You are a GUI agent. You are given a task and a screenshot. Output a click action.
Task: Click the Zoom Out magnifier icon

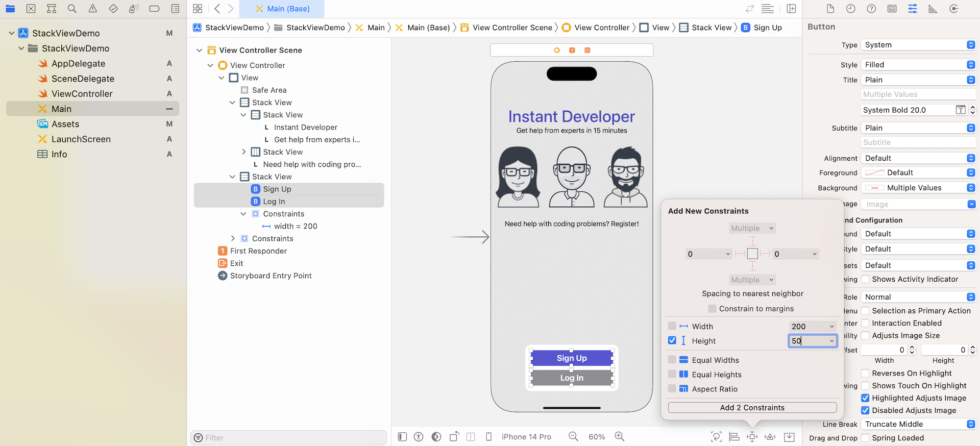[x=573, y=437]
